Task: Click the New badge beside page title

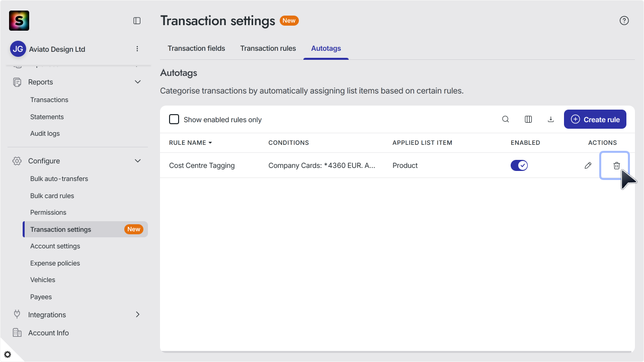Action: (x=289, y=21)
